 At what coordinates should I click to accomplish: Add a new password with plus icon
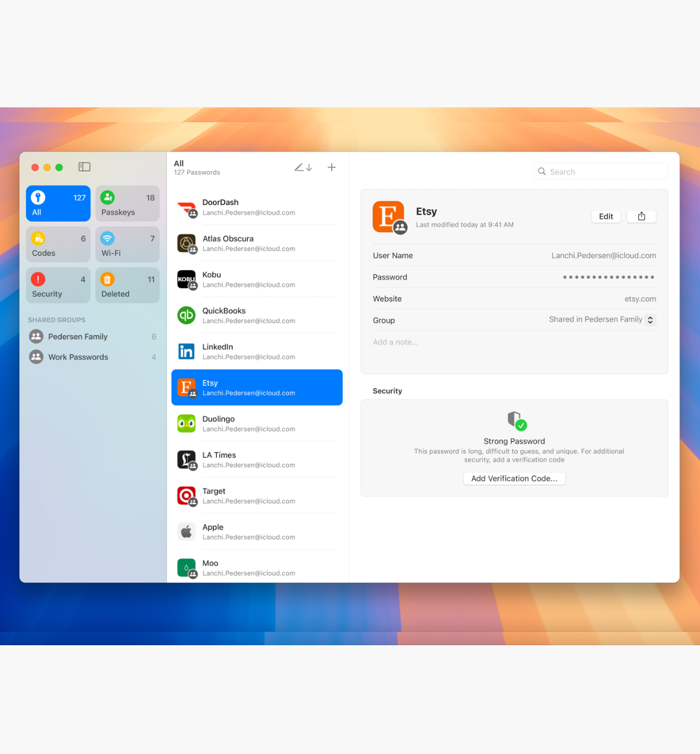pos(332,167)
